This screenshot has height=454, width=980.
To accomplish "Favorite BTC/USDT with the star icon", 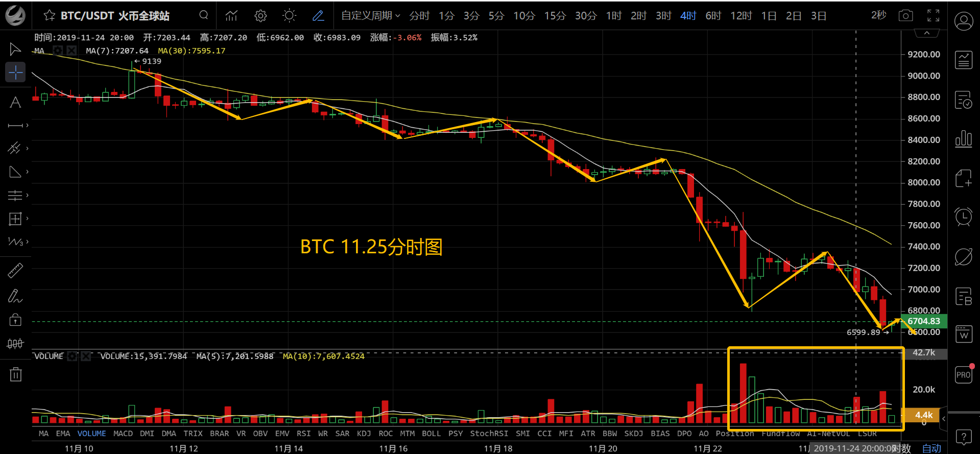I will [49, 16].
